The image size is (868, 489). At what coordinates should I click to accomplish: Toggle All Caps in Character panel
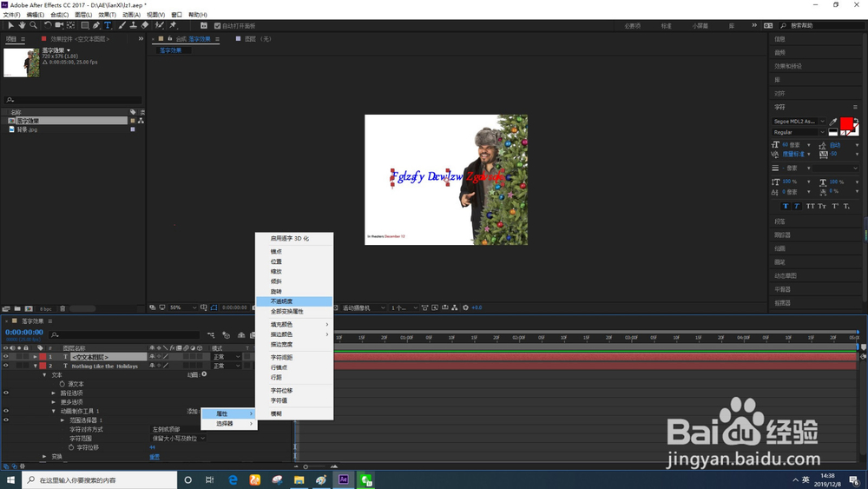click(811, 206)
